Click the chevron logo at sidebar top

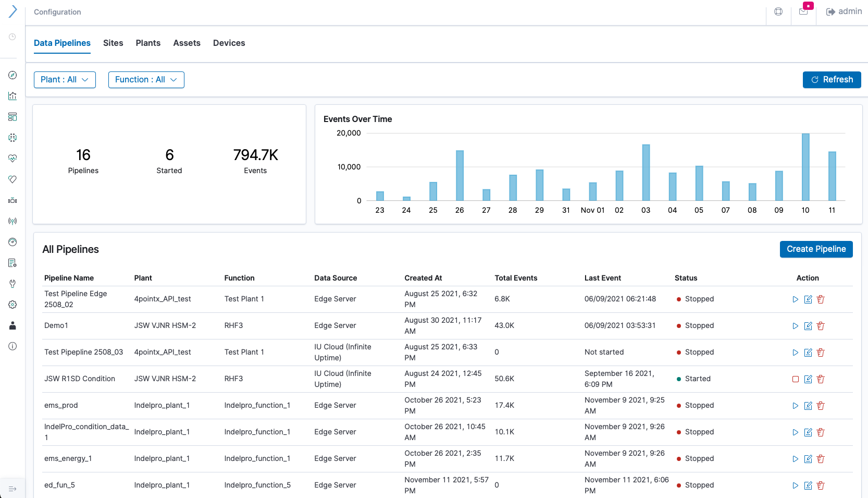(x=13, y=11)
